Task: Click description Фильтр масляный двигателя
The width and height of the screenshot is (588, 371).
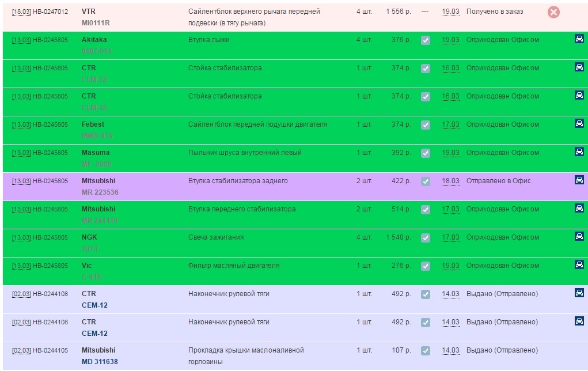Action: pos(234,265)
